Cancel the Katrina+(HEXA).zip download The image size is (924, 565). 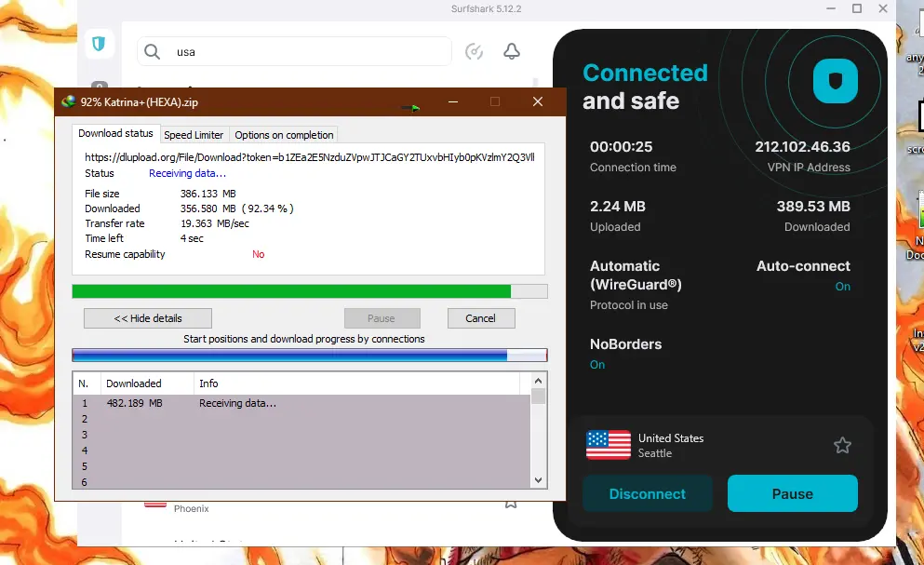pyautogui.click(x=481, y=318)
